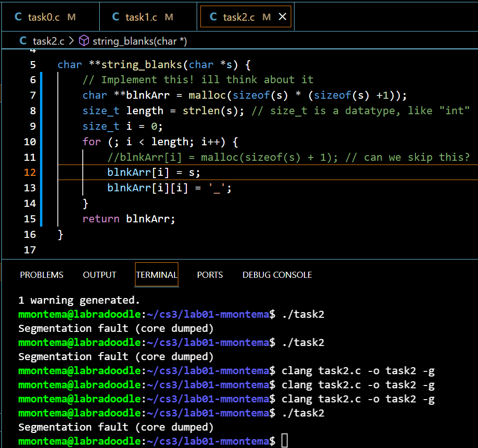Click the purple function symbol cube icon

[84, 41]
